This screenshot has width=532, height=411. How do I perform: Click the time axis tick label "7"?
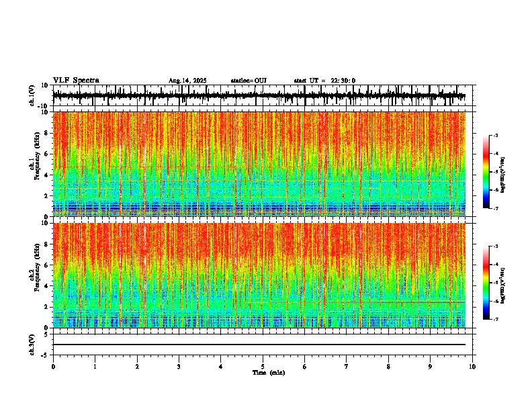click(x=347, y=367)
